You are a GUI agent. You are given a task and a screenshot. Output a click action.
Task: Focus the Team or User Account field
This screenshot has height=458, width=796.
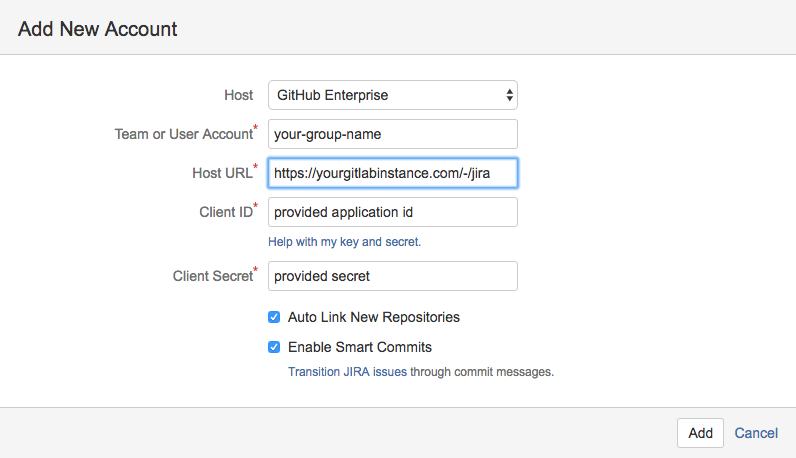coord(392,134)
